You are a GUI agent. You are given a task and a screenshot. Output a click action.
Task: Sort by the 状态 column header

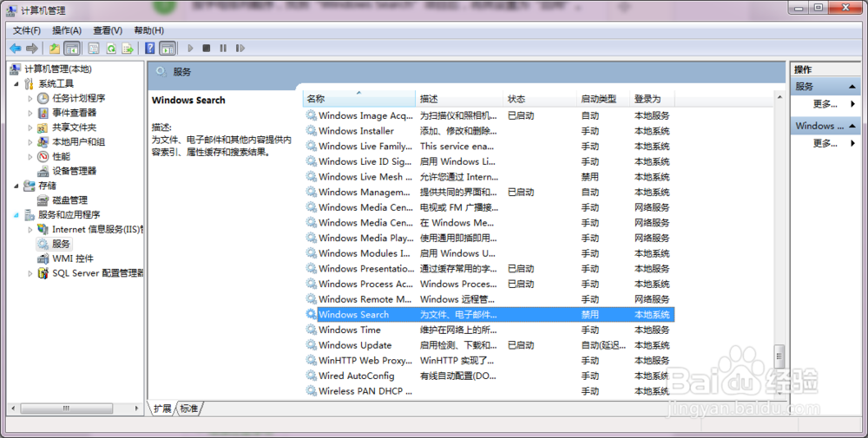pyautogui.click(x=540, y=99)
